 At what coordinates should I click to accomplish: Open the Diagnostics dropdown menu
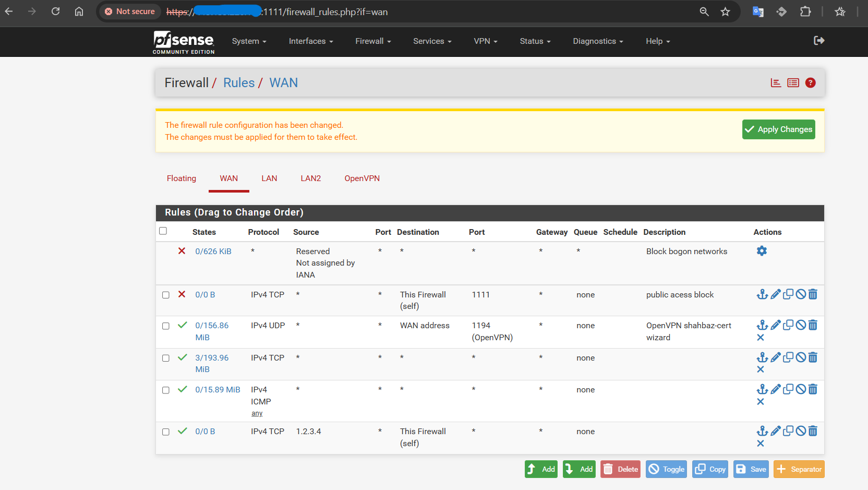(598, 41)
